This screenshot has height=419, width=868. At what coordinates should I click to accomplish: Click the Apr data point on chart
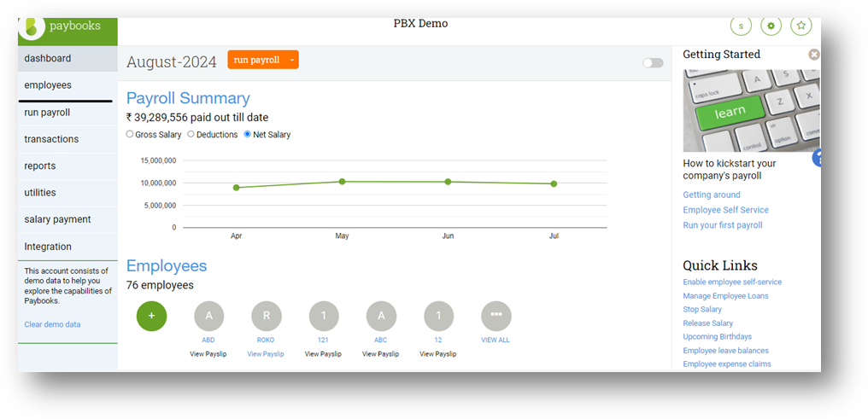(x=237, y=188)
